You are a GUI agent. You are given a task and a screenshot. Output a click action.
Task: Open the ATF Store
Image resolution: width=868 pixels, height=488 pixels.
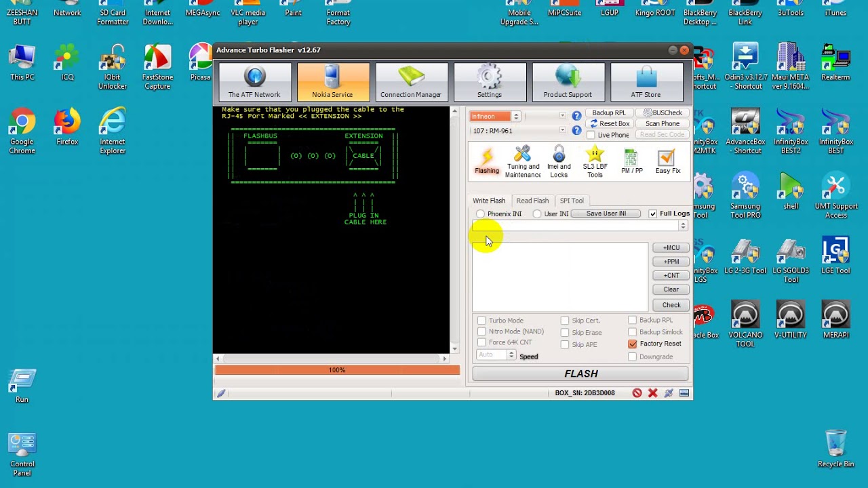click(x=646, y=82)
